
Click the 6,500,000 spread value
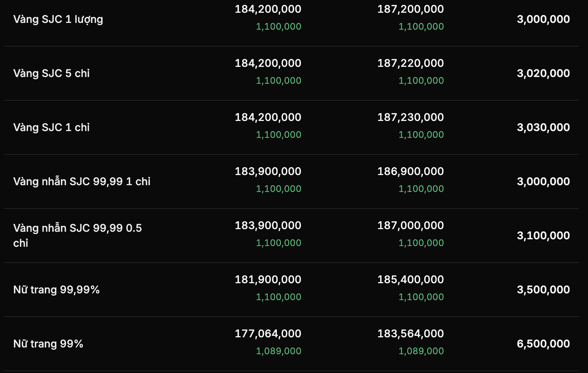[543, 344]
